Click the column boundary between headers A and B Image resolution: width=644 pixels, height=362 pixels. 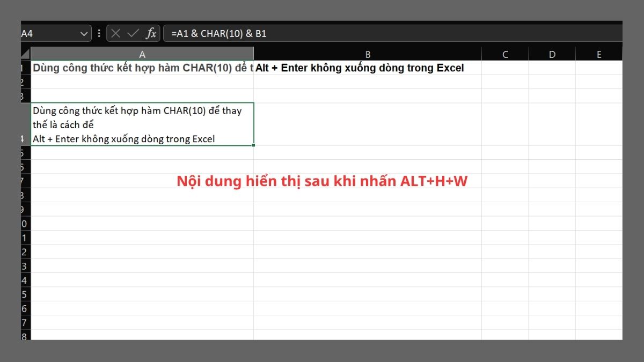(254, 54)
